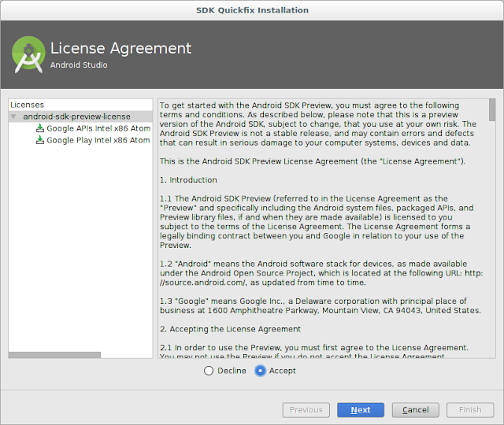The width and height of the screenshot is (504, 425).
Task: Select the Accept radio button
Action: click(x=260, y=371)
